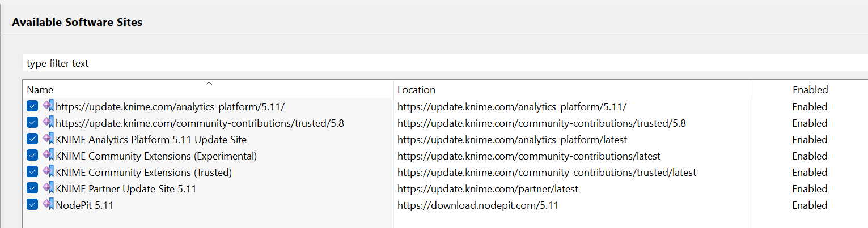
Task: Sort sites by the Name column header
Action: pyautogui.click(x=40, y=90)
